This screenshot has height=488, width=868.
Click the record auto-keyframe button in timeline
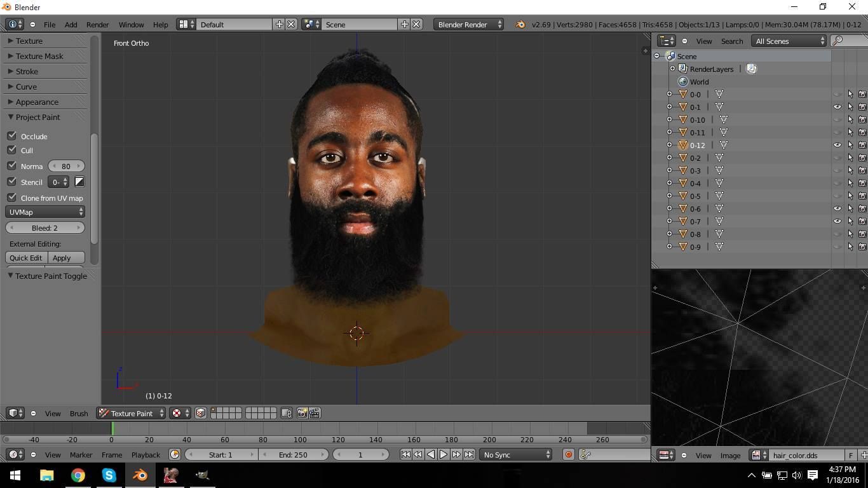coord(568,454)
